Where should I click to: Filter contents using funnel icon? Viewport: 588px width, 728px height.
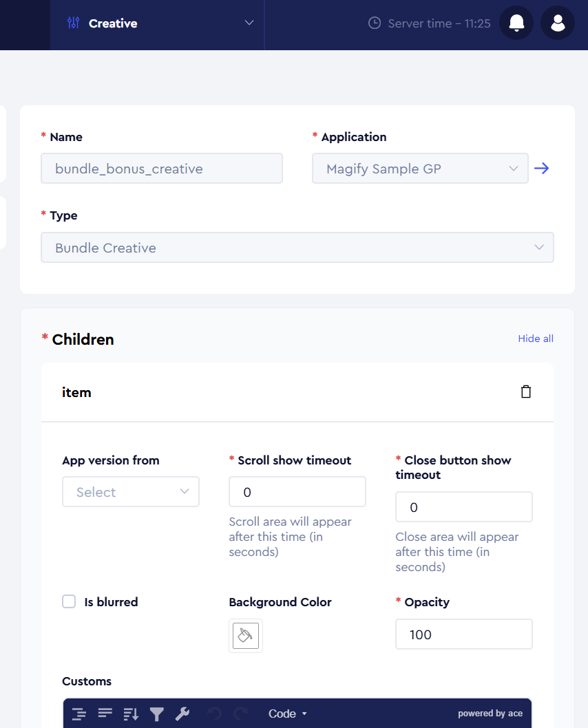pyautogui.click(x=157, y=714)
